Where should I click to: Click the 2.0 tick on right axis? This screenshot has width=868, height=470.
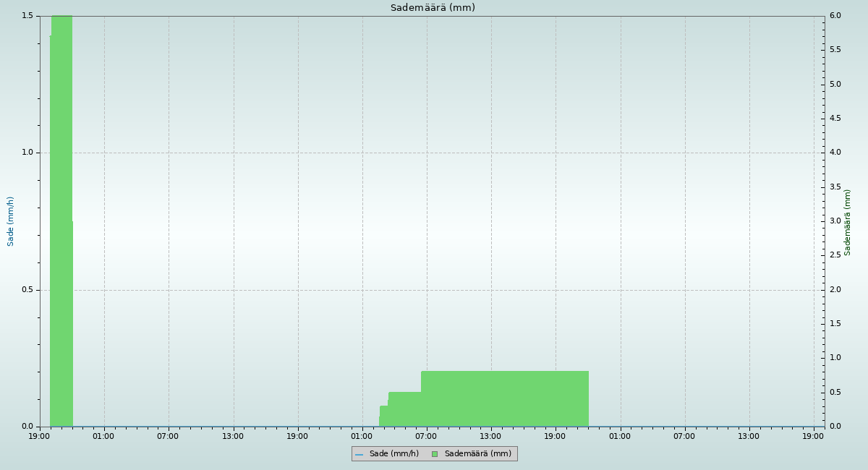(834, 290)
